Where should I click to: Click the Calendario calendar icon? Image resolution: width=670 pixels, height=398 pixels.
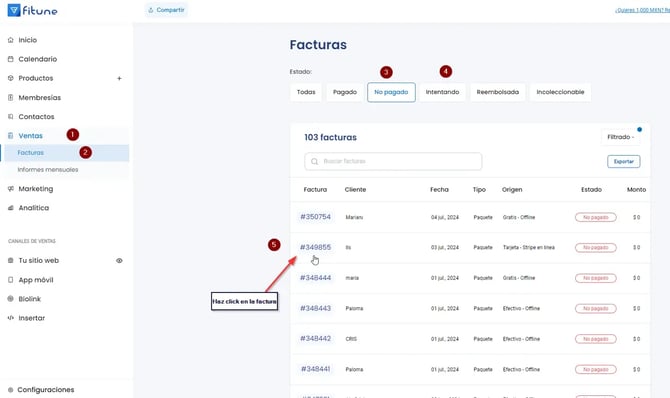[x=11, y=59]
